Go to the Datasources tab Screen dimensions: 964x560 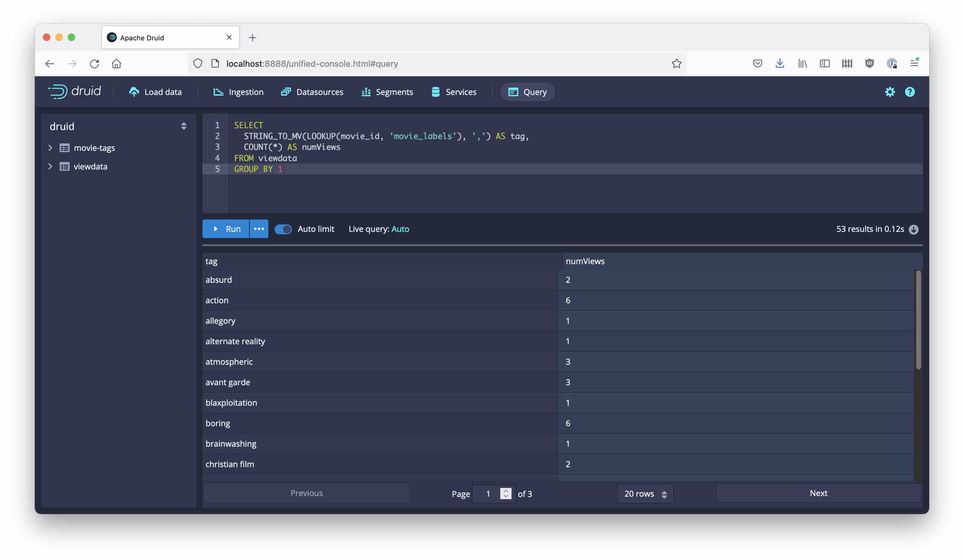tap(312, 92)
